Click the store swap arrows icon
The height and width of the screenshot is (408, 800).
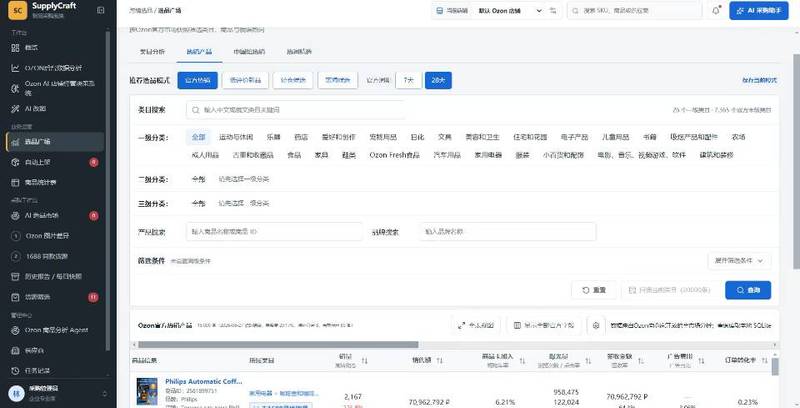click(x=553, y=10)
